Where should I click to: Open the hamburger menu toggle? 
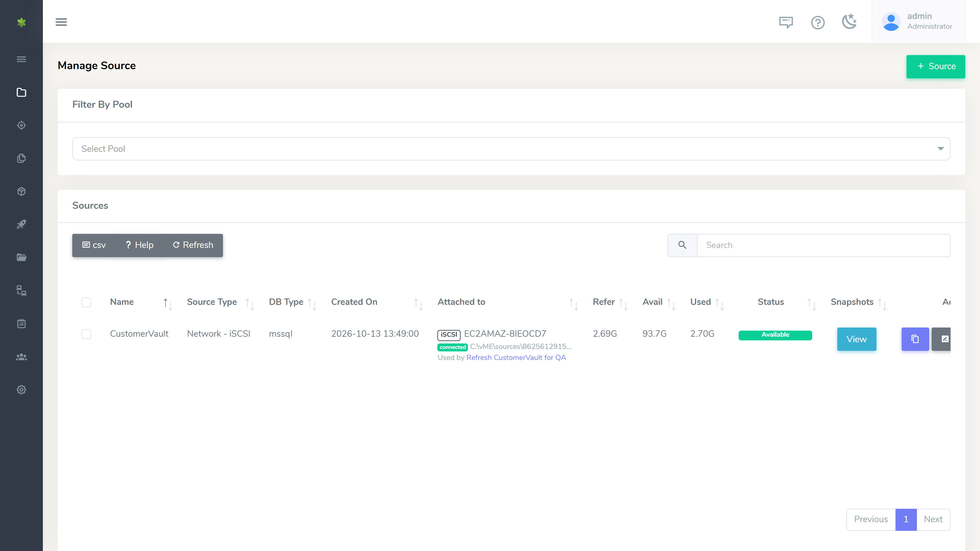point(61,22)
